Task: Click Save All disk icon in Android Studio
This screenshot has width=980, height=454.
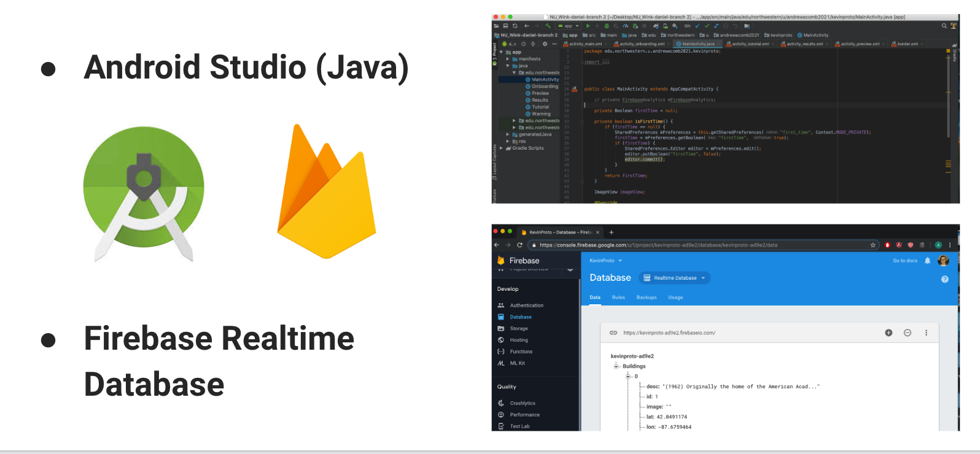Action: [505, 26]
